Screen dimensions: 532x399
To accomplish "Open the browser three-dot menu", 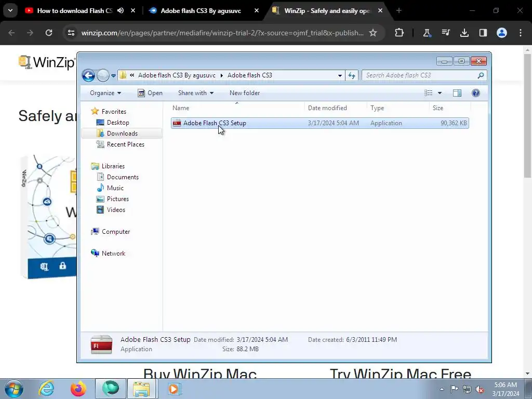I will (520, 33).
